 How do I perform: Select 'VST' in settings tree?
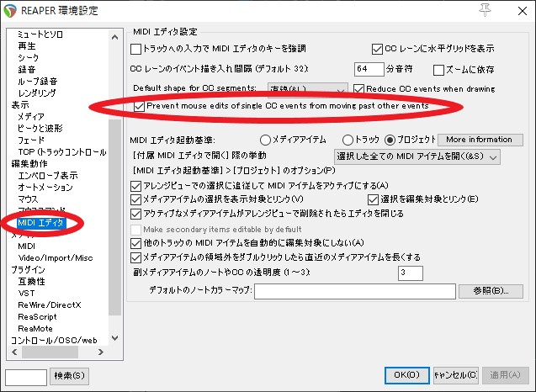(x=26, y=294)
